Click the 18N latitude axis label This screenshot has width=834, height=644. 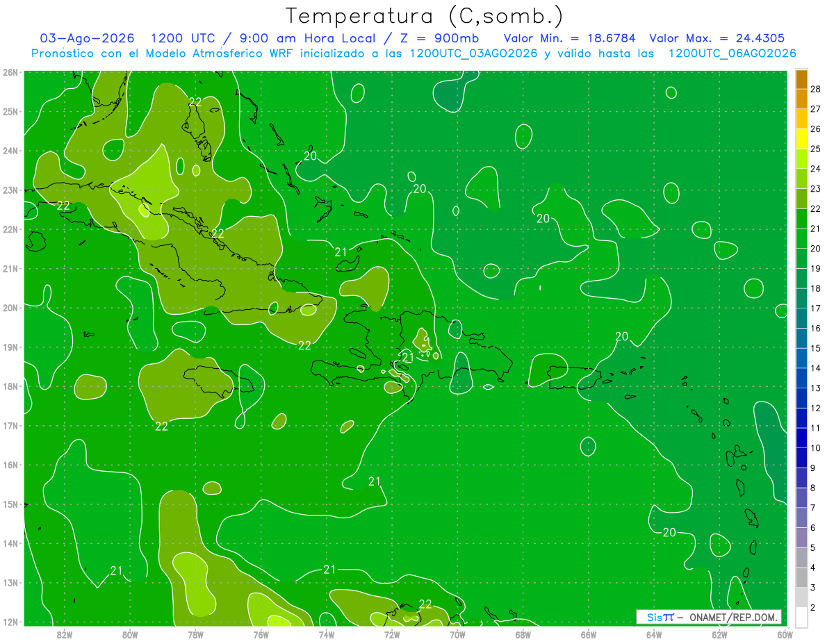[10, 386]
